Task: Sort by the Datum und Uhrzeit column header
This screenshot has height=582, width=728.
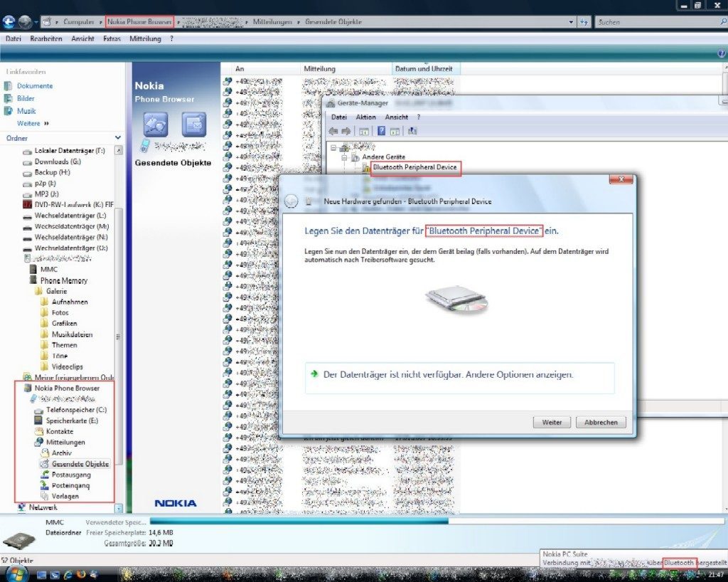Action: point(426,69)
